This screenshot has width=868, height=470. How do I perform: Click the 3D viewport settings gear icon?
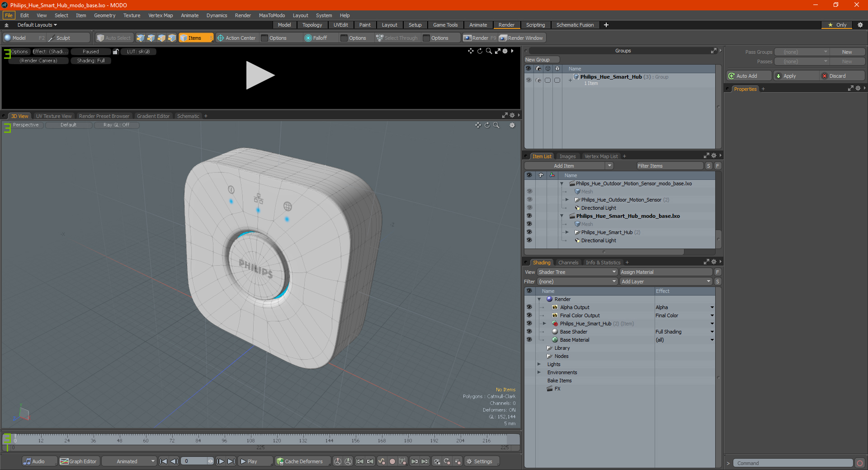[512, 125]
